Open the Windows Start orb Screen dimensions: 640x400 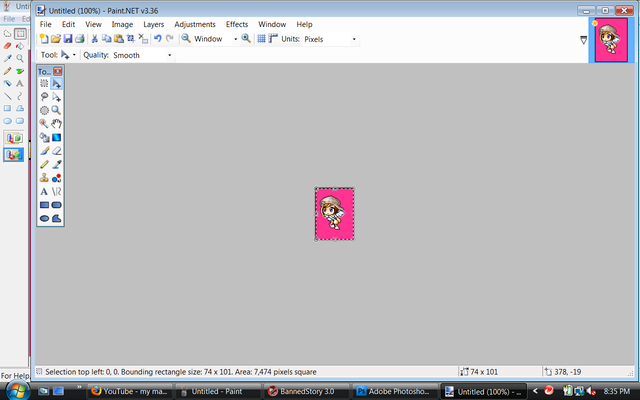coord(17,390)
